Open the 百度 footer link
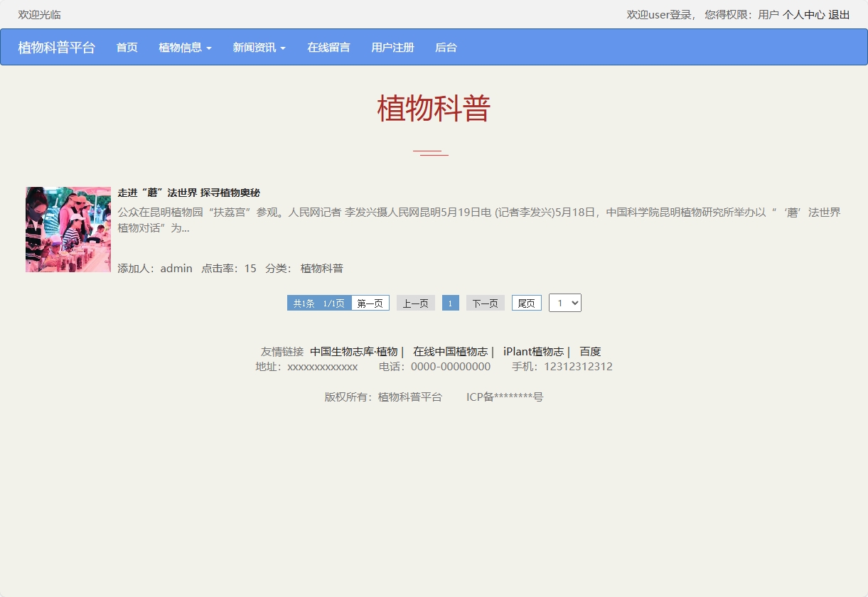The height and width of the screenshot is (597, 868). pos(590,352)
